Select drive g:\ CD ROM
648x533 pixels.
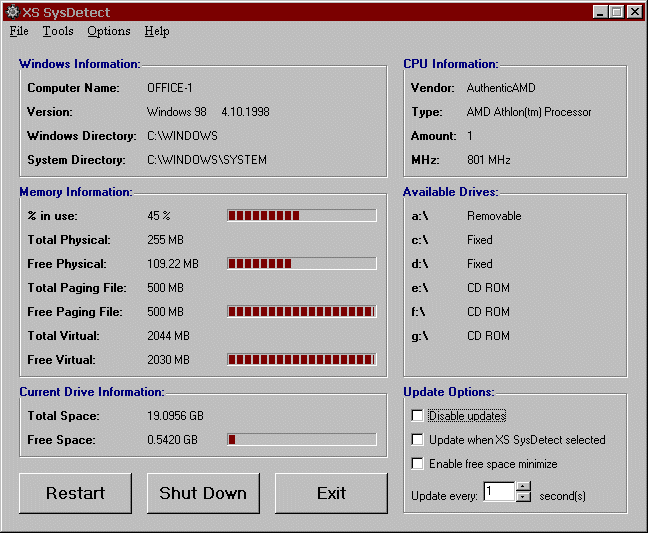point(460,336)
